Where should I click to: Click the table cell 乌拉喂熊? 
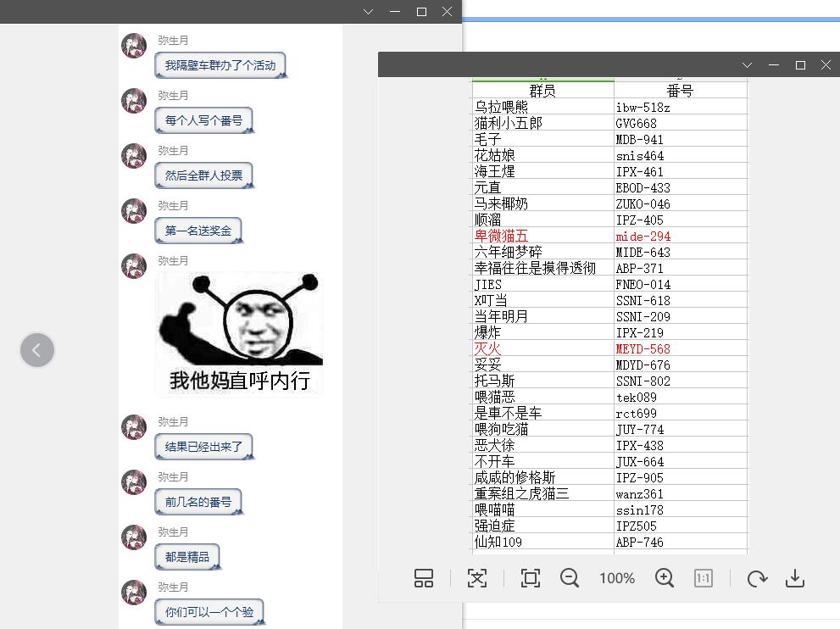pyautogui.click(x=542, y=107)
